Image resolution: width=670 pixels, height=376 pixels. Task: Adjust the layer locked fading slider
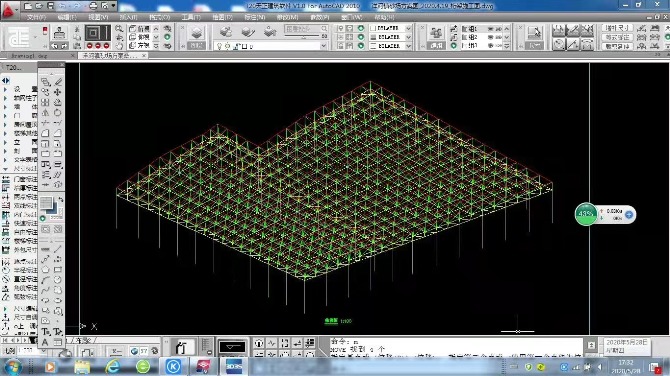pos(304,37)
